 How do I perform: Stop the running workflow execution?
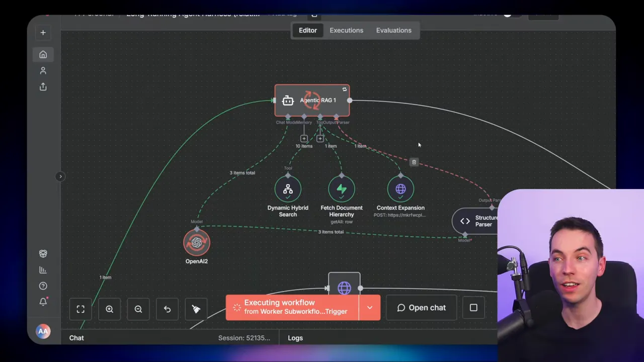tap(473, 308)
